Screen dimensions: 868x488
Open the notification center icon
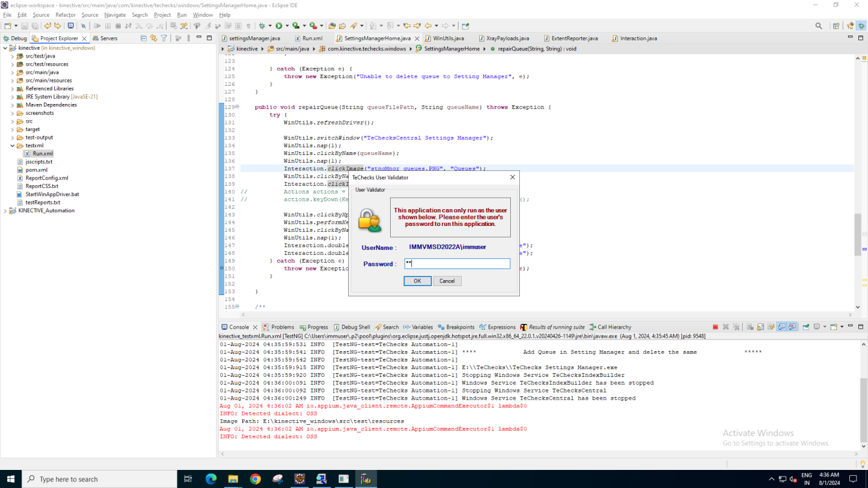tap(853, 479)
